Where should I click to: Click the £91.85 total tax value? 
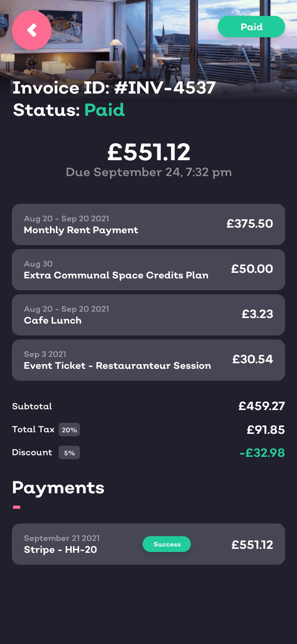click(265, 430)
